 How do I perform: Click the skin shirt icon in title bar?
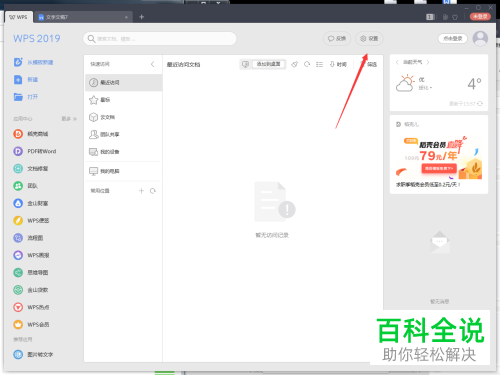point(455,17)
